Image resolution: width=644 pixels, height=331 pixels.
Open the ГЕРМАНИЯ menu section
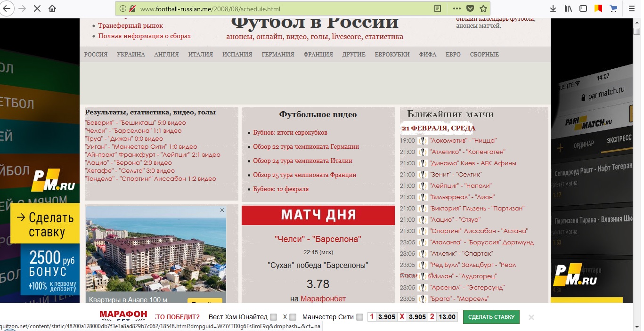[x=278, y=55]
